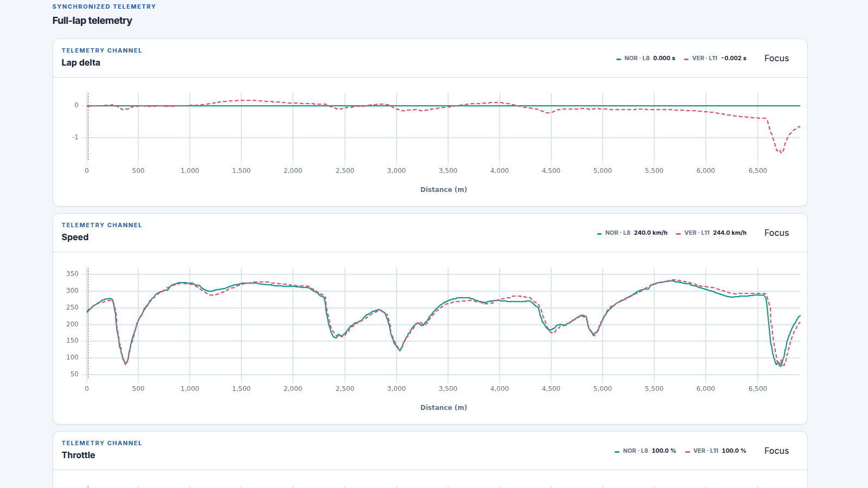Click Focus button on Lap delta panel
Screen dimensions: 868x488
(776, 58)
